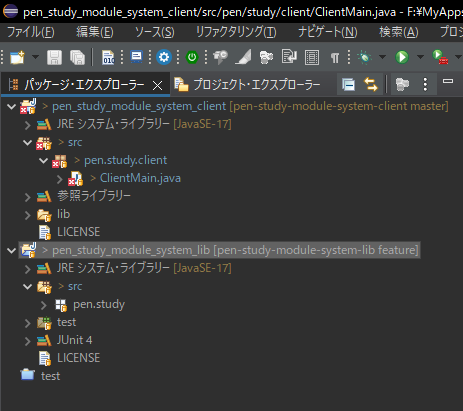This screenshot has height=411, width=463.
Task: Click the blue monitor console toolbar icon
Action: pyautogui.click(x=136, y=57)
